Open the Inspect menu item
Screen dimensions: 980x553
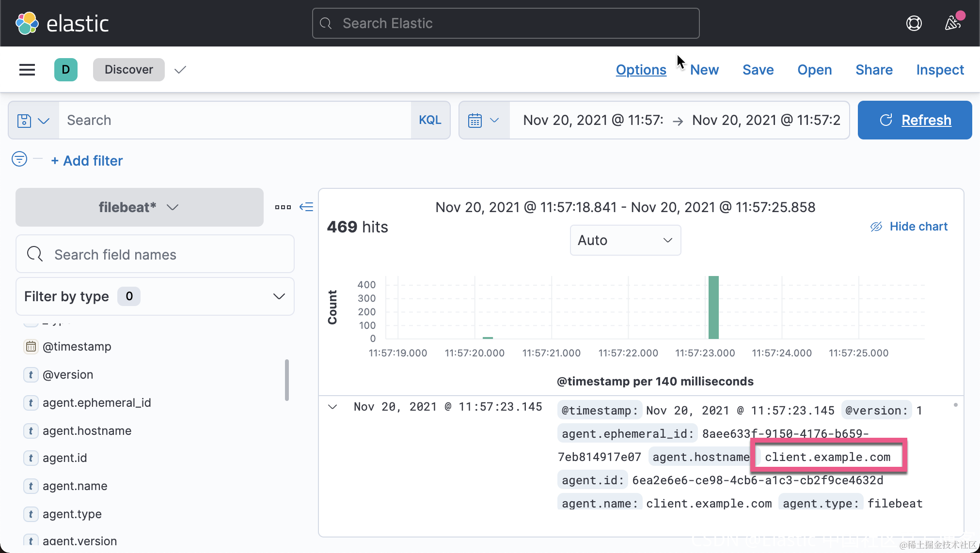pos(940,70)
